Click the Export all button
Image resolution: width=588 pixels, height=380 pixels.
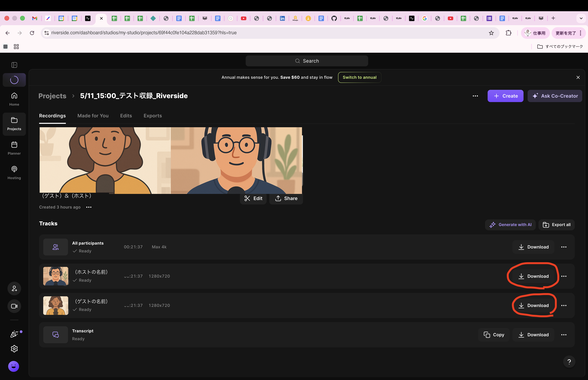pyautogui.click(x=556, y=225)
